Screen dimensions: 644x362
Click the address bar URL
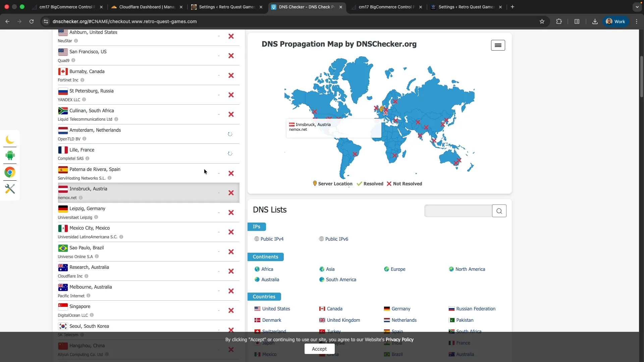coord(124,21)
